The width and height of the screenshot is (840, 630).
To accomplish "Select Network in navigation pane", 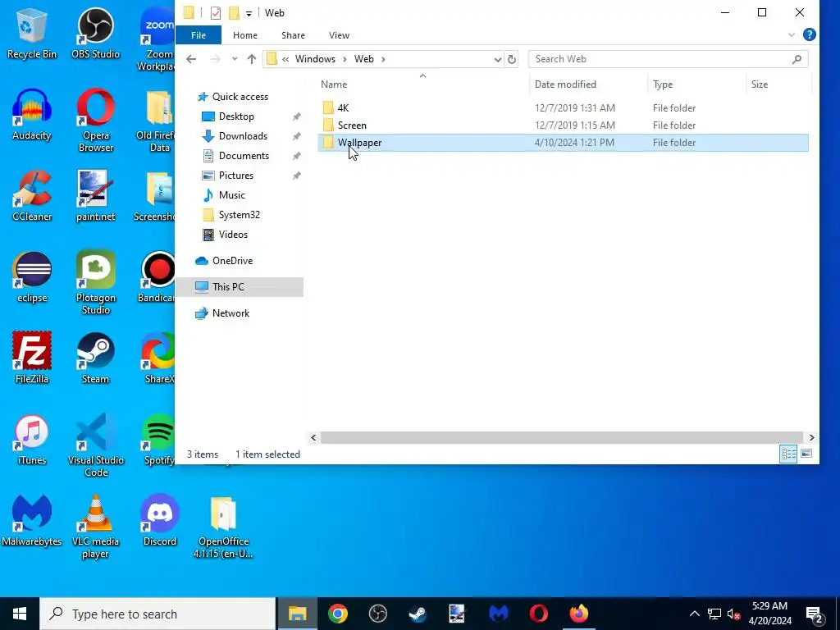I will (231, 313).
